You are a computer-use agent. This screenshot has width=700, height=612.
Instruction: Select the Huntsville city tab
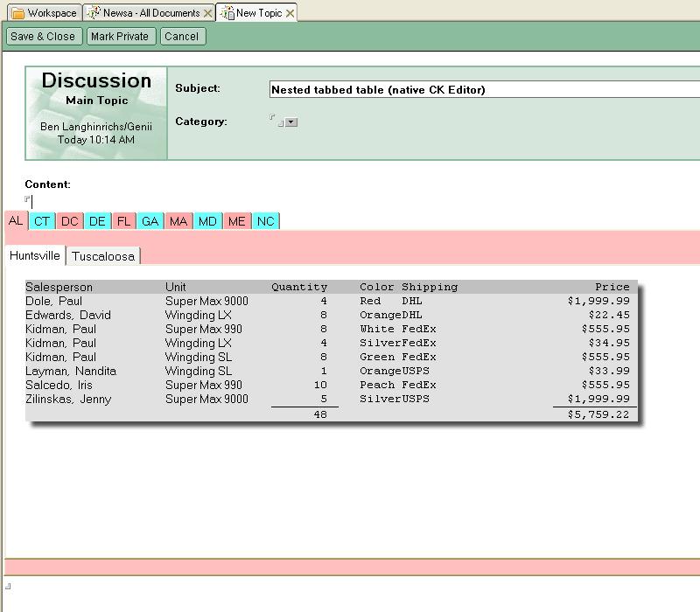[x=35, y=256]
